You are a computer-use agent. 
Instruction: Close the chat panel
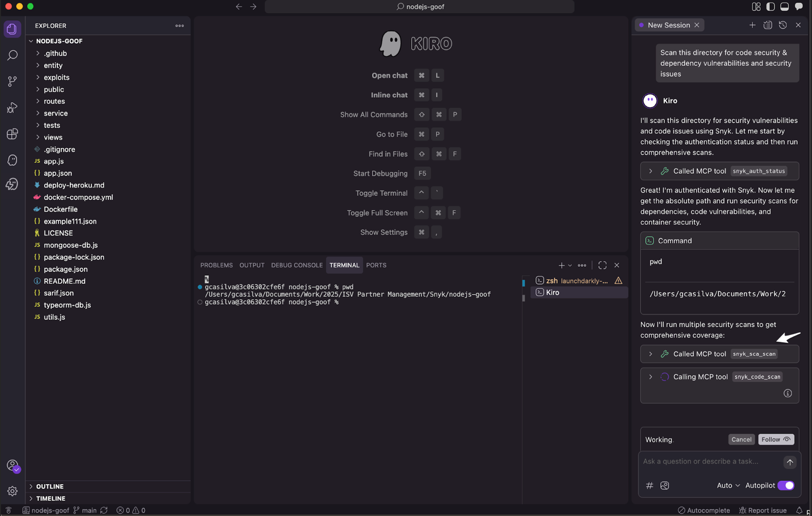[x=798, y=25]
